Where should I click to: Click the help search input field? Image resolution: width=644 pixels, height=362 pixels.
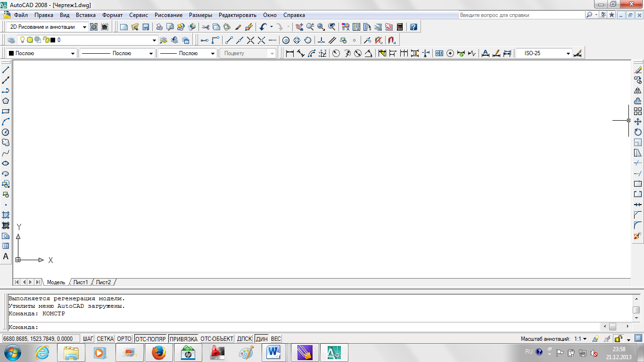(x=521, y=15)
